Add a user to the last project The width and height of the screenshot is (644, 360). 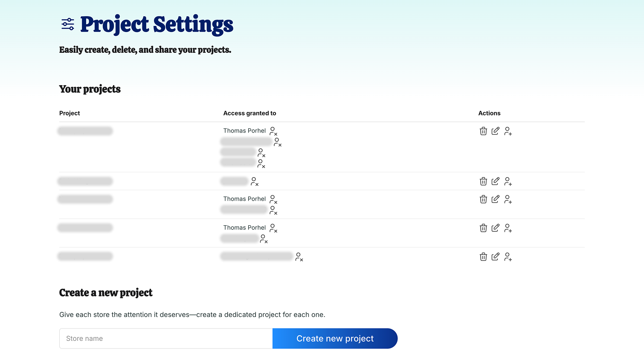point(508,257)
